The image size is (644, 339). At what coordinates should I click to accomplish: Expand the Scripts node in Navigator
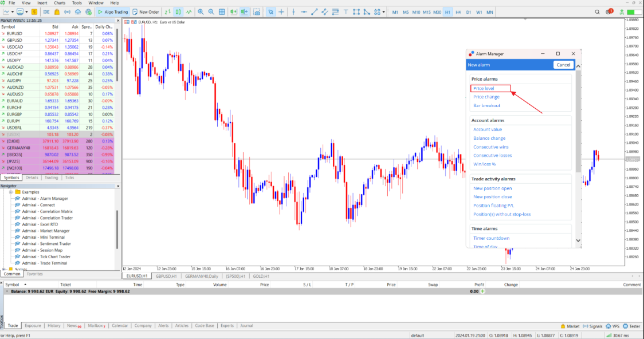point(5,269)
